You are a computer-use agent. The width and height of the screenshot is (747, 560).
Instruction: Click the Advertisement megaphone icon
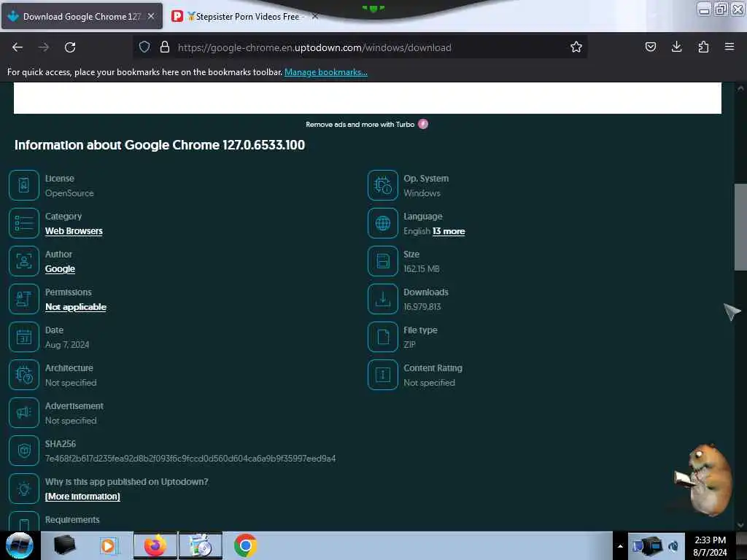(x=24, y=413)
